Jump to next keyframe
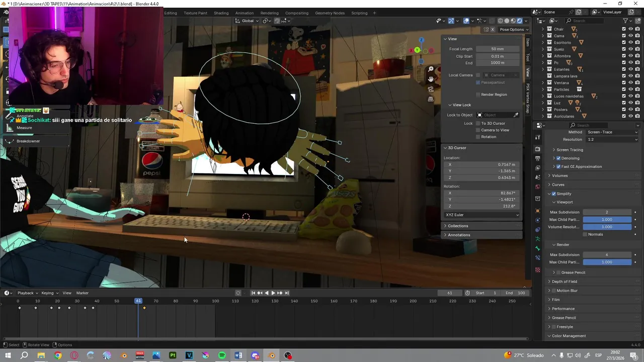This screenshot has height=362, width=644. coord(280,293)
